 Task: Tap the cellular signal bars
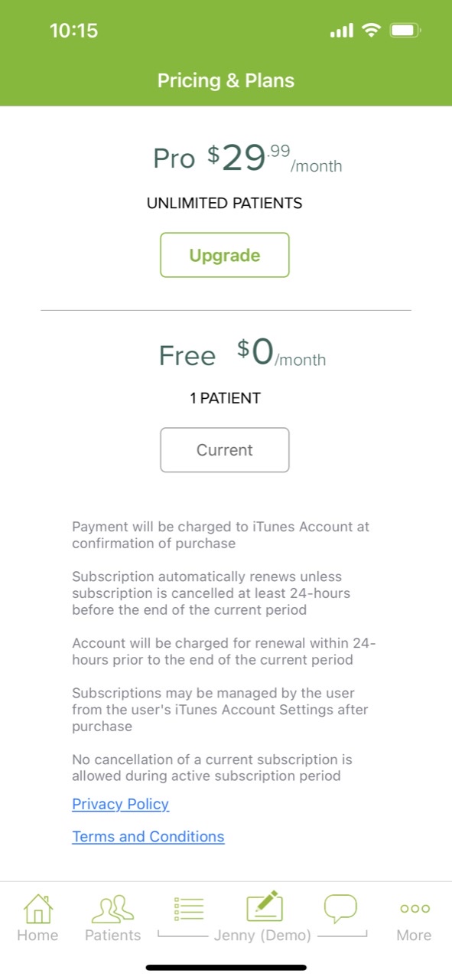342,31
